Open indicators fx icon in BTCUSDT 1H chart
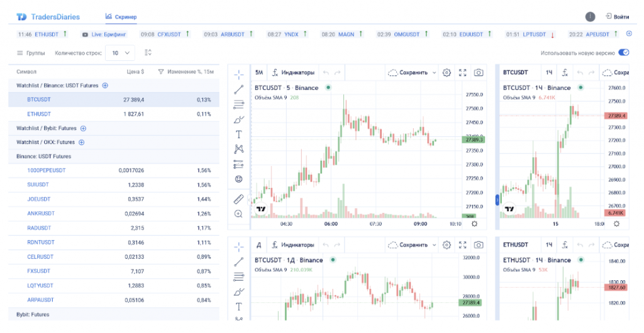 pyautogui.click(x=565, y=73)
